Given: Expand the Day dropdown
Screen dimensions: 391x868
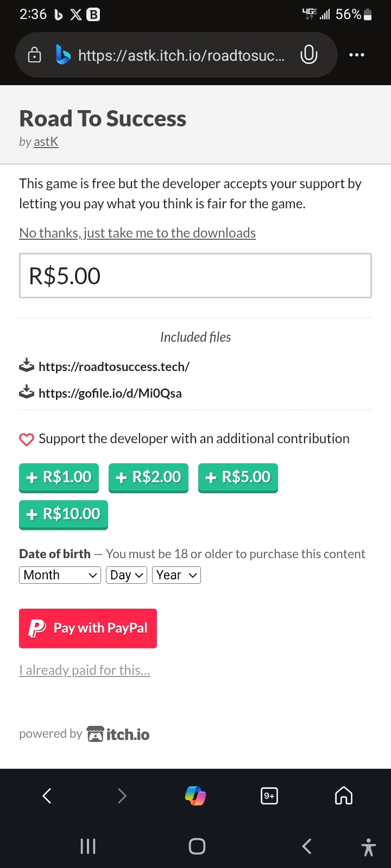Looking at the screenshot, I should (127, 575).
